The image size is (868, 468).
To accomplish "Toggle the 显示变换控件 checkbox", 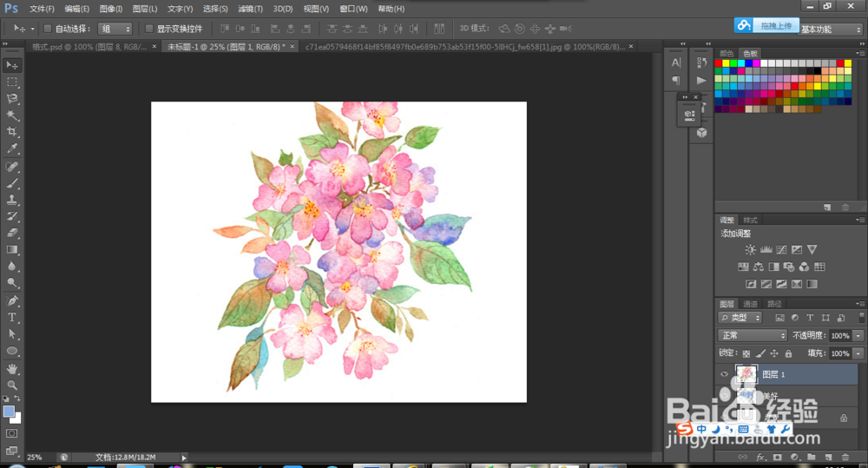I will tap(149, 29).
